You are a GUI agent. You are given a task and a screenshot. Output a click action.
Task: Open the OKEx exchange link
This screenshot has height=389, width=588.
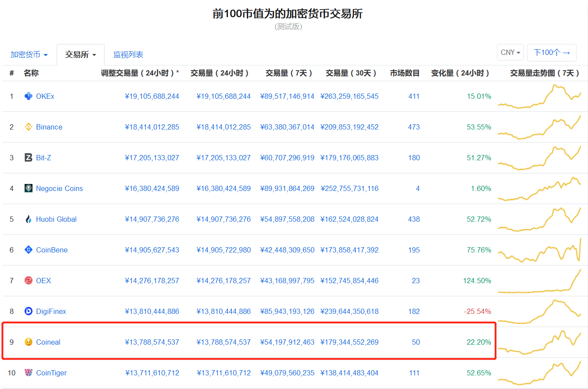tap(45, 96)
